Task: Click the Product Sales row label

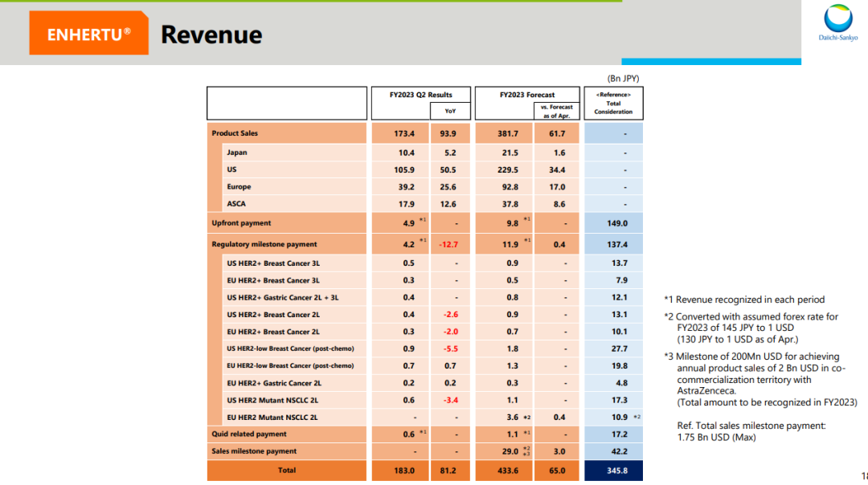Action: 235,133
